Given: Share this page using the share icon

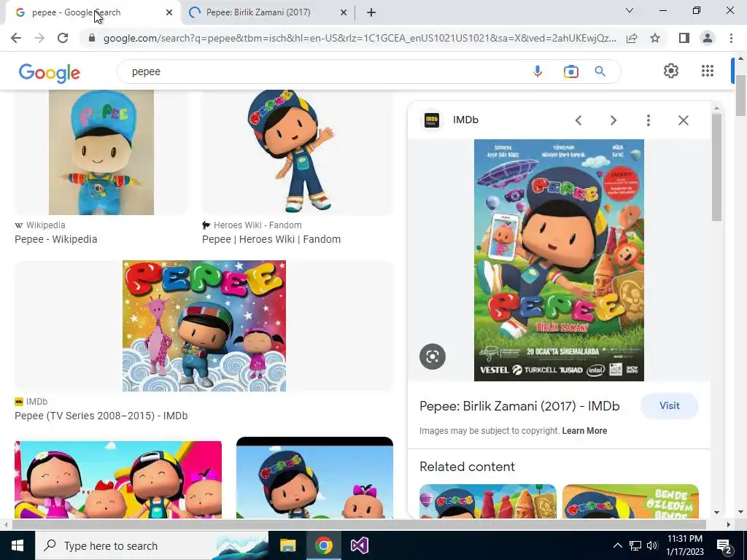Looking at the screenshot, I should click(632, 38).
